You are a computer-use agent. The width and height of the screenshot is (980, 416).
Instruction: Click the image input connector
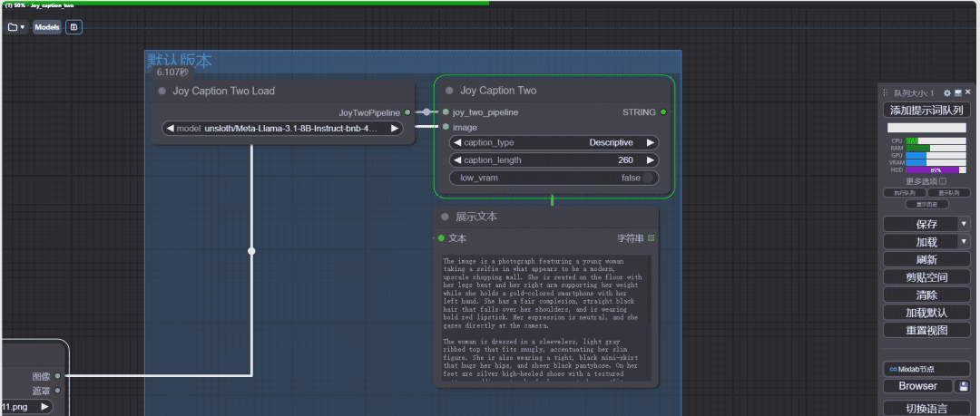(446, 128)
